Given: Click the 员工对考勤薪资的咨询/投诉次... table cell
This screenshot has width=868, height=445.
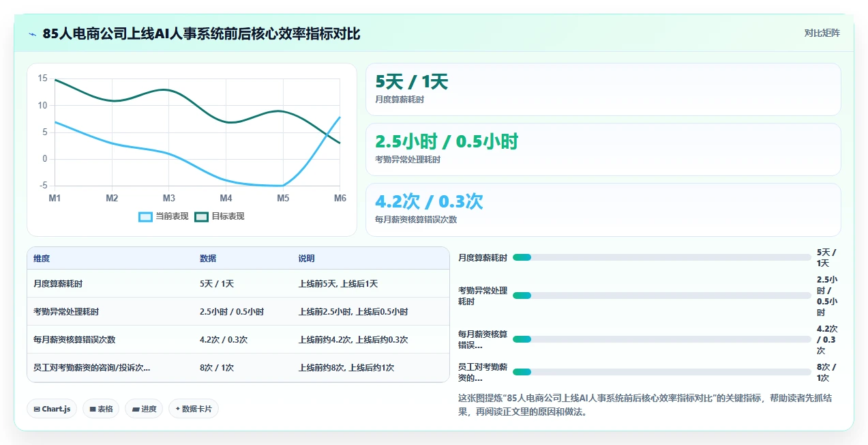Looking at the screenshot, I should [92, 368].
